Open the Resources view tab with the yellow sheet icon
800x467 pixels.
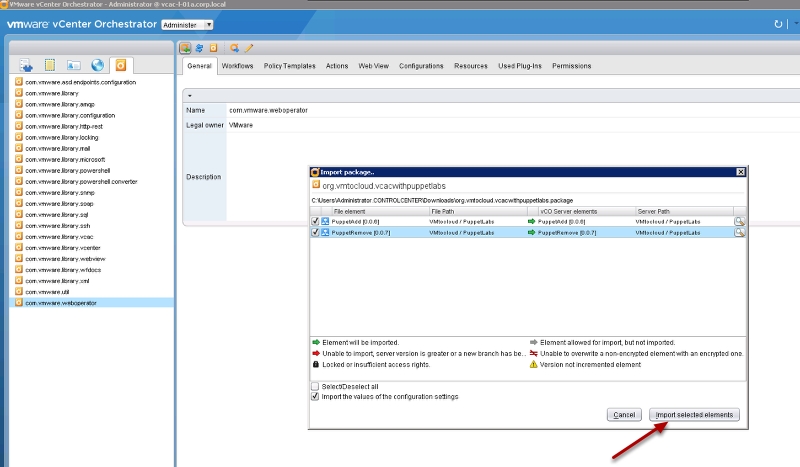(x=49, y=65)
